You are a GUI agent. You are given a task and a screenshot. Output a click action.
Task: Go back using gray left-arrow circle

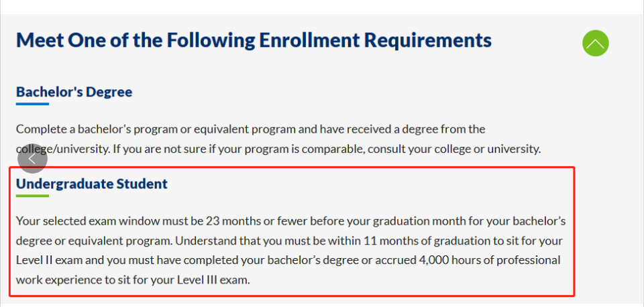32,158
